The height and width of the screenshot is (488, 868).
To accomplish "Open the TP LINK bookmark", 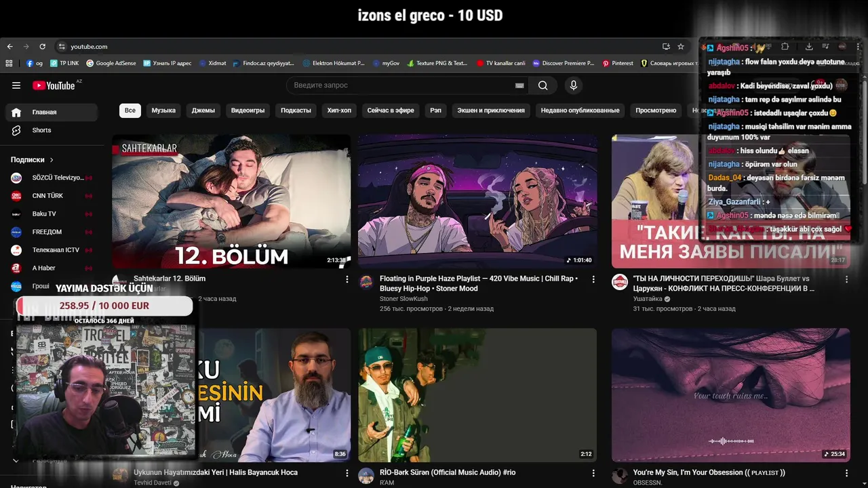I will pyautogui.click(x=64, y=63).
